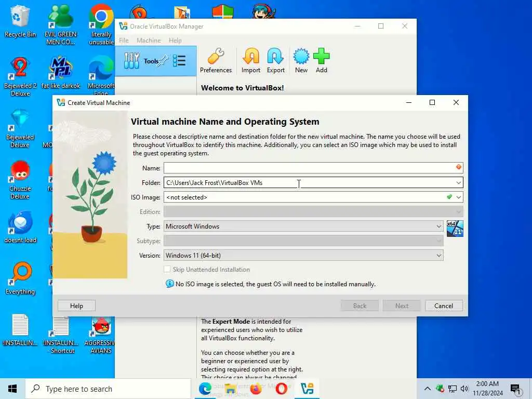
Task: Click the green valid checkmark in ISO Image
Action: point(449,197)
